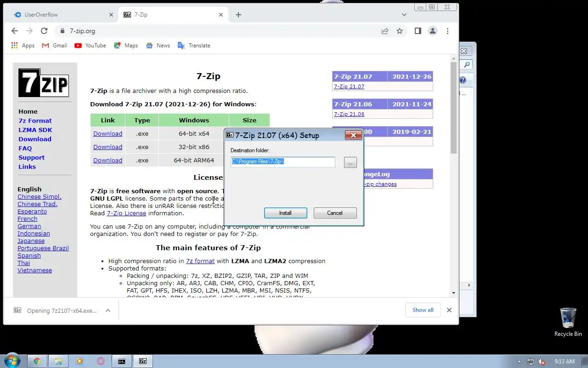Open Links sidebar entry
The width and height of the screenshot is (588, 368).
coord(27,167)
